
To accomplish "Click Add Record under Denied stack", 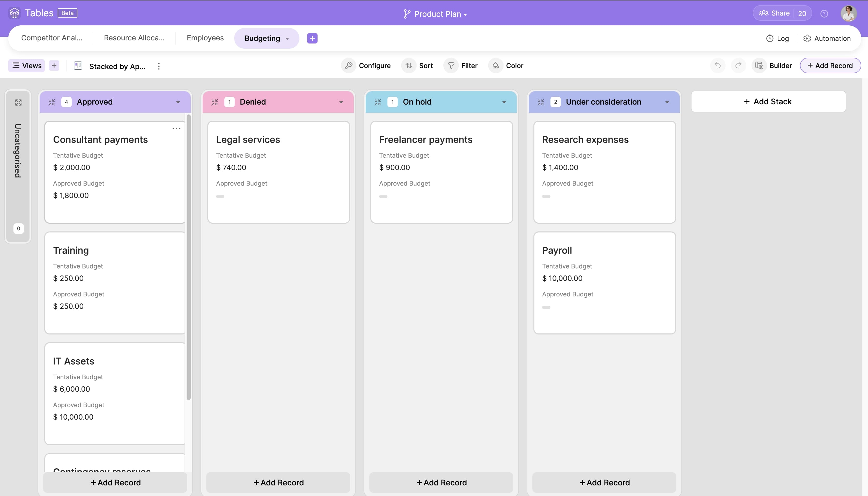I will pyautogui.click(x=278, y=482).
